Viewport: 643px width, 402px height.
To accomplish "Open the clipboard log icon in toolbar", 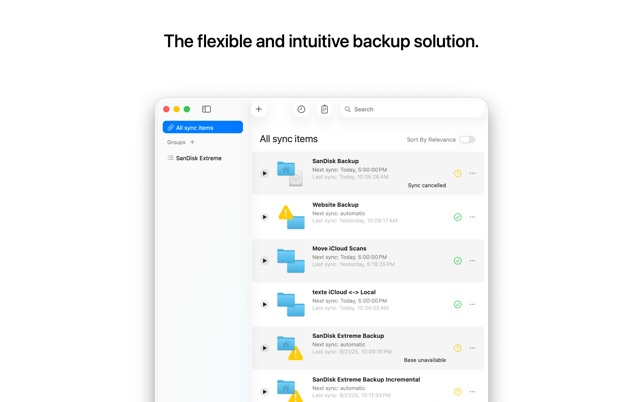I will (324, 109).
